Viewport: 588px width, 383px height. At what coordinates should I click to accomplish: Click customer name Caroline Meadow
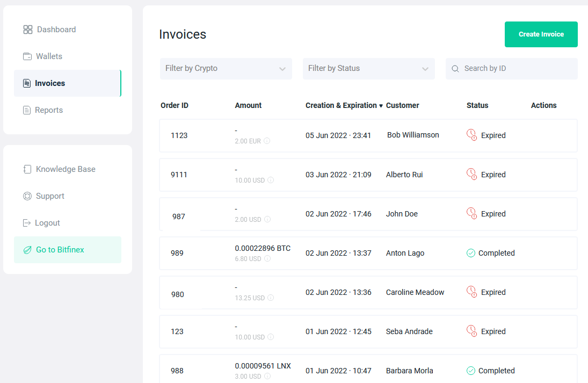coord(415,292)
